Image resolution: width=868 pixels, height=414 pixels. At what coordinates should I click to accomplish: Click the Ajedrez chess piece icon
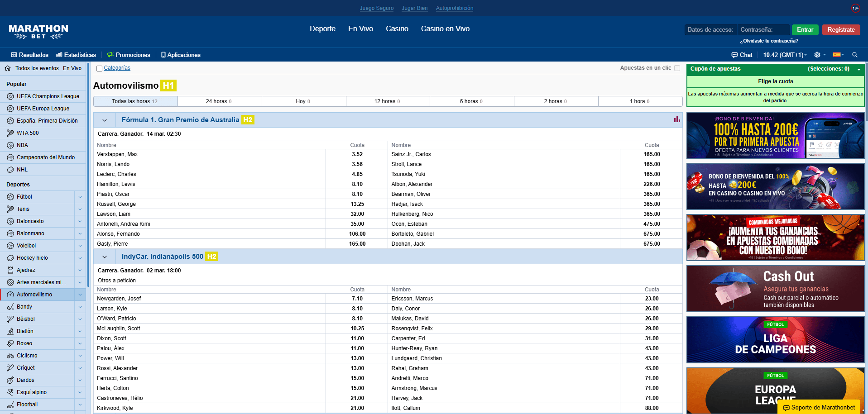coord(10,270)
